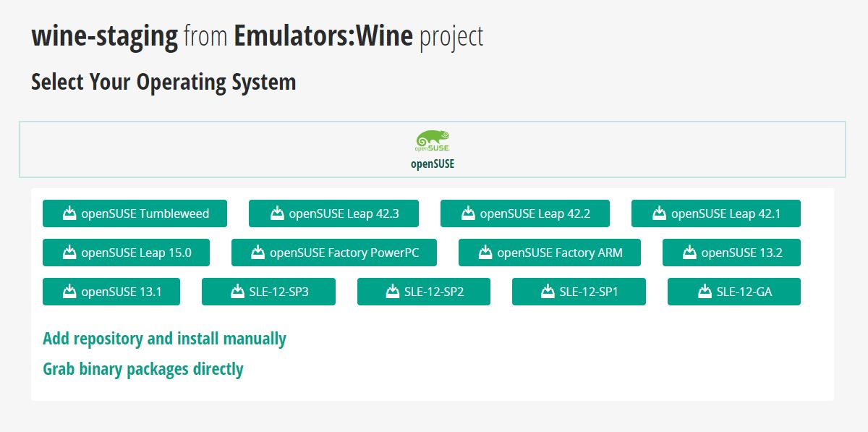Select openSUSE Leap 42.1 download
868x432 pixels.
point(716,213)
